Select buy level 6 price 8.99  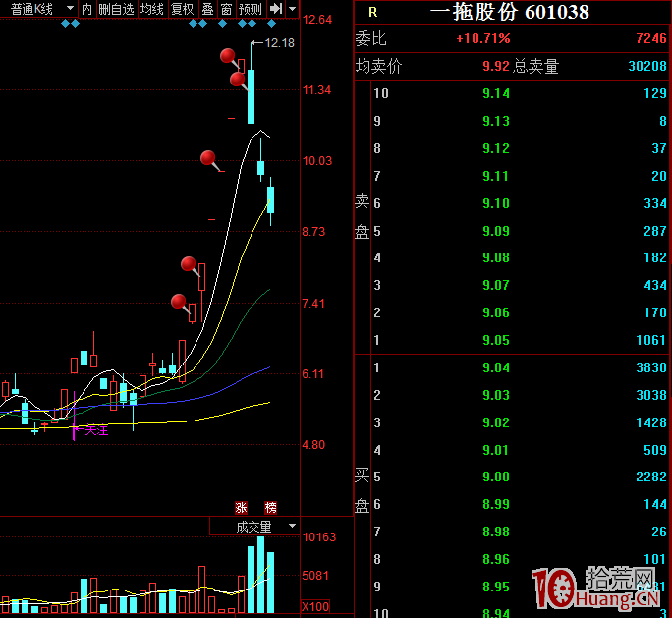click(x=496, y=504)
